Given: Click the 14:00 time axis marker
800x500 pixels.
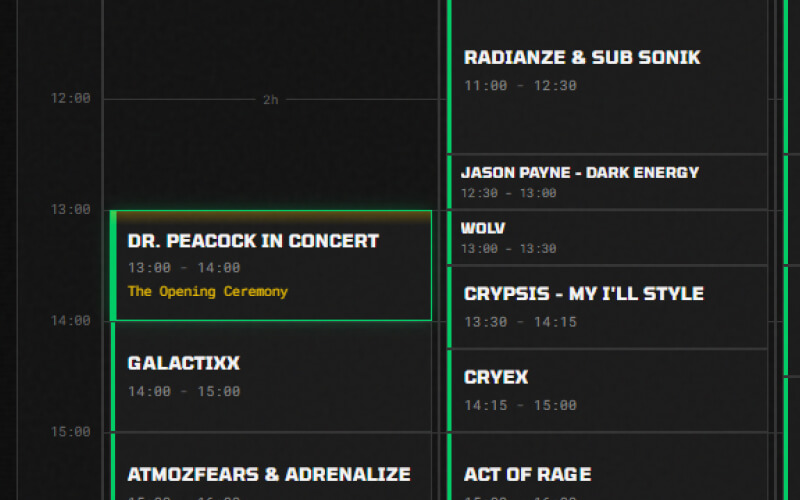Looking at the screenshot, I should tap(70, 321).
